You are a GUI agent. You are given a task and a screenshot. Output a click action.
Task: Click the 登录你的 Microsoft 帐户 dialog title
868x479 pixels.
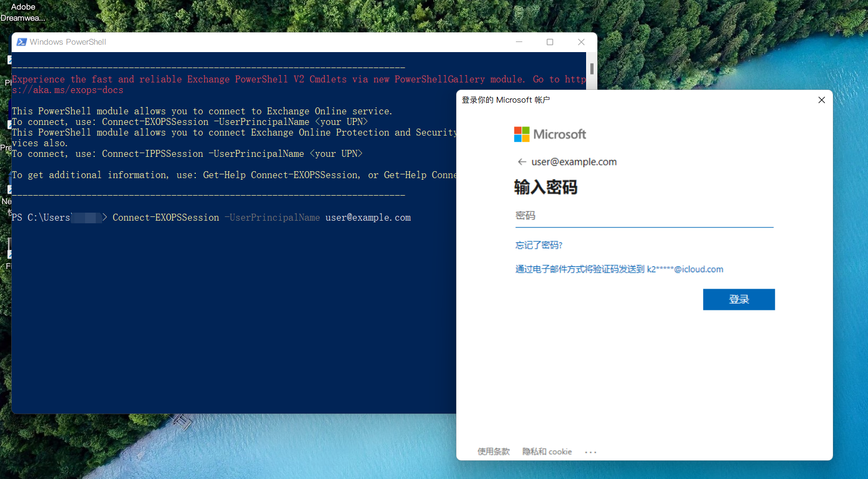(506, 100)
